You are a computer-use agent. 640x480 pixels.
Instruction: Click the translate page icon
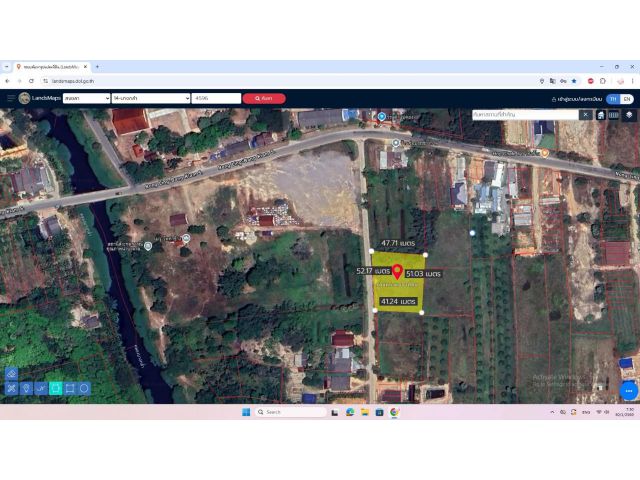click(x=553, y=81)
